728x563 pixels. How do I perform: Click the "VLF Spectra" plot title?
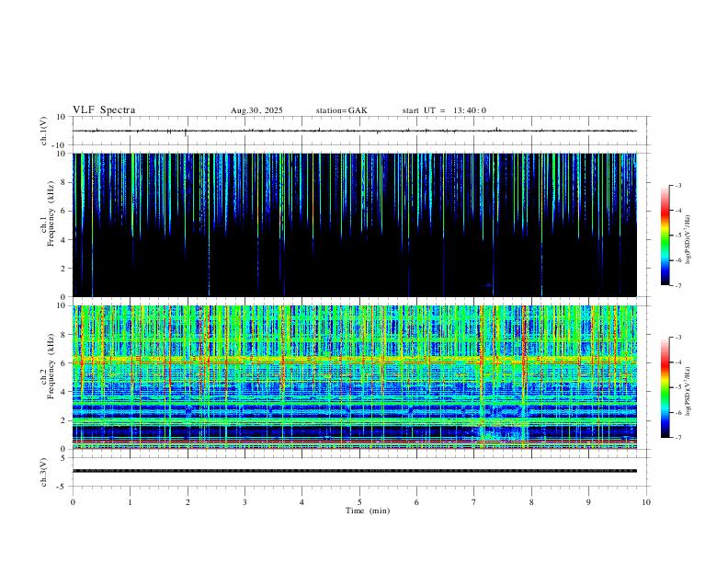coord(104,110)
